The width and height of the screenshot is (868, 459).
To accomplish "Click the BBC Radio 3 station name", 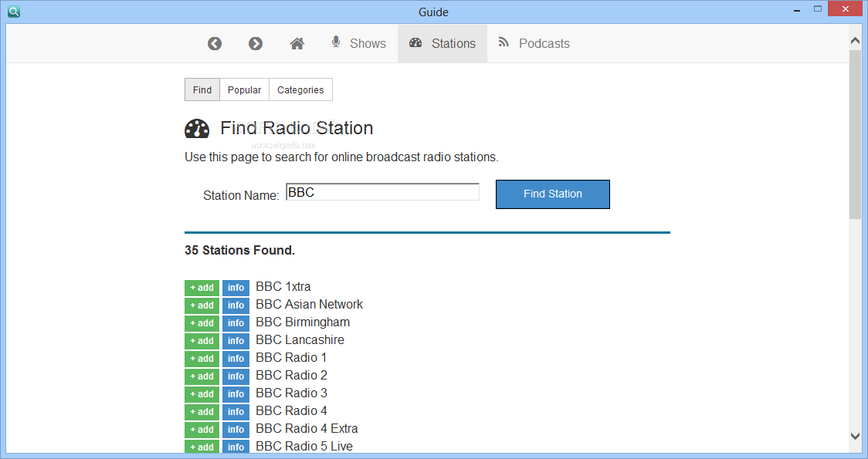I will click(292, 393).
